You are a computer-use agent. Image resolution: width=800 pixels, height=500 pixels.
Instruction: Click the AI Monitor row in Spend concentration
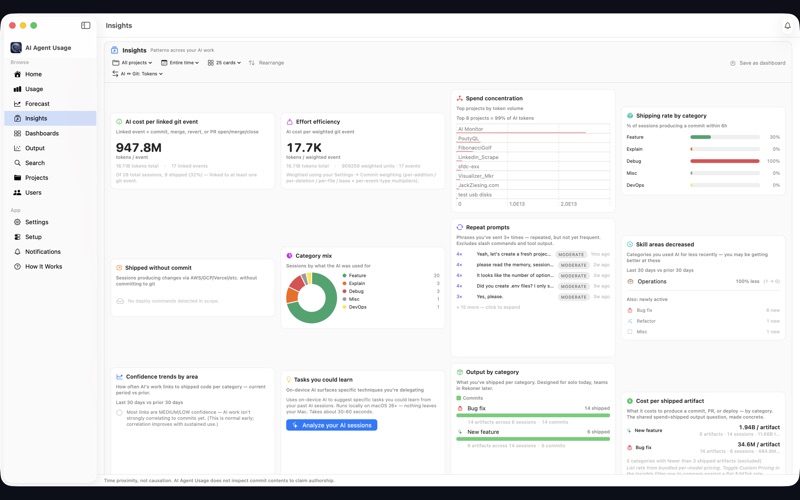pos(533,129)
